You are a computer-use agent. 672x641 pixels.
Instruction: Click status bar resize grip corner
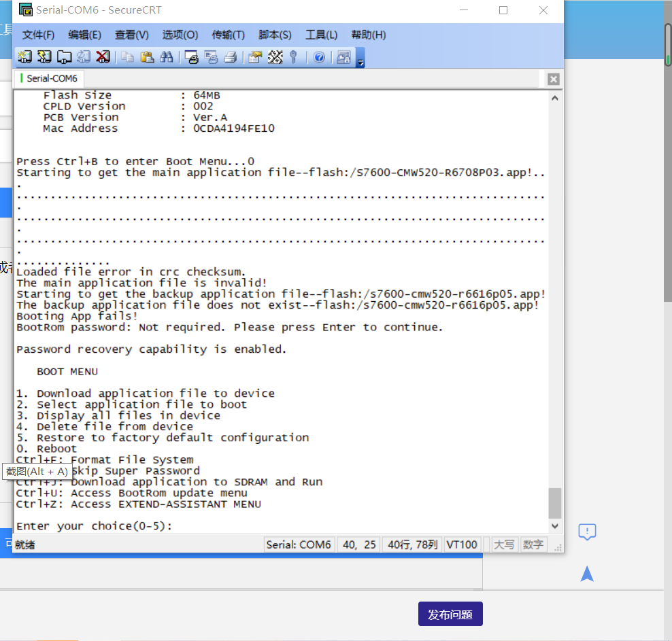click(x=558, y=547)
